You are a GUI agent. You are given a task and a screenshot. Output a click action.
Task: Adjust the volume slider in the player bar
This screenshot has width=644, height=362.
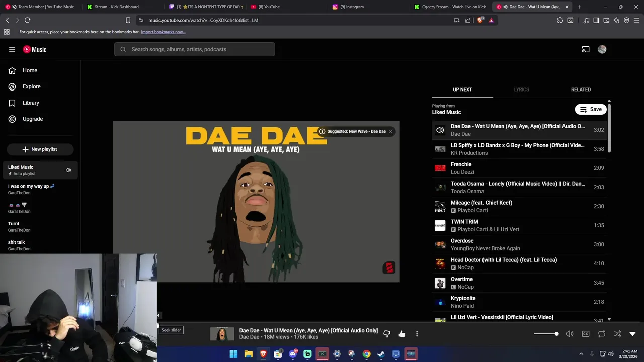(546, 334)
